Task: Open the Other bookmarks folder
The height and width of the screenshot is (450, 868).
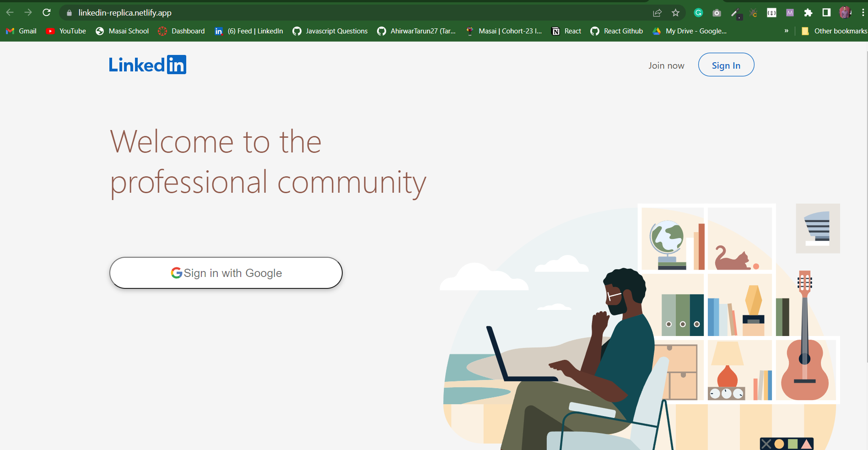Action: pyautogui.click(x=834, y=31)
